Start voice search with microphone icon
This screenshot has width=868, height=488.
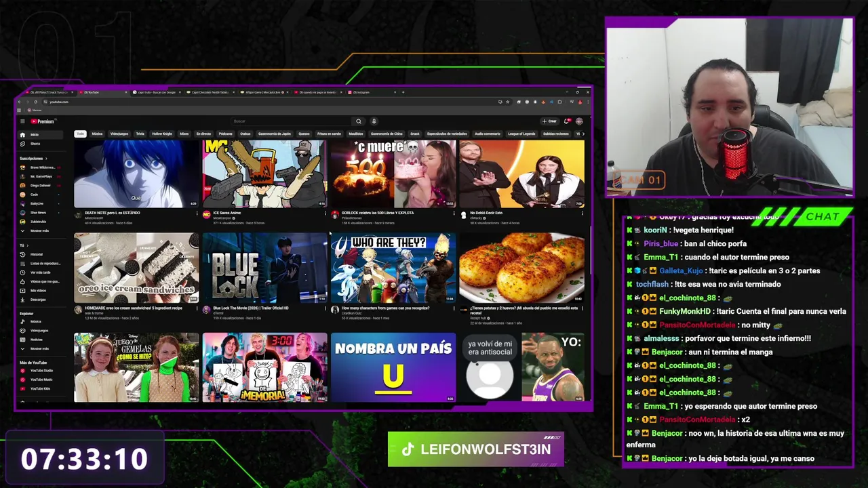point(374,121)
